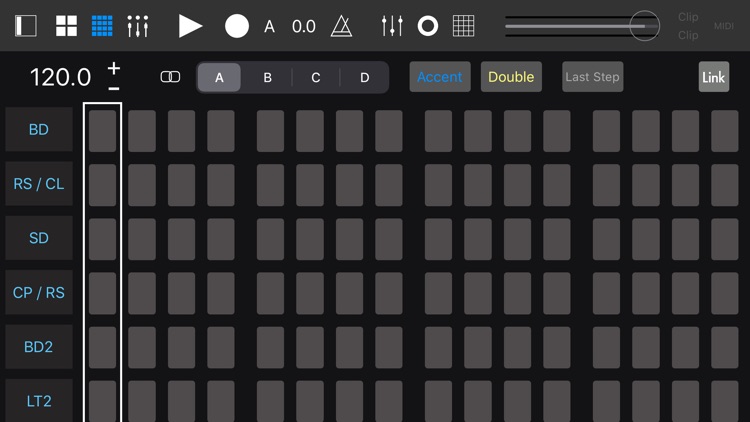The width and height of the screenshot is (750, 422).
Task: Tap the A bank indicator in toolbar
Action: tap(269, 26)
